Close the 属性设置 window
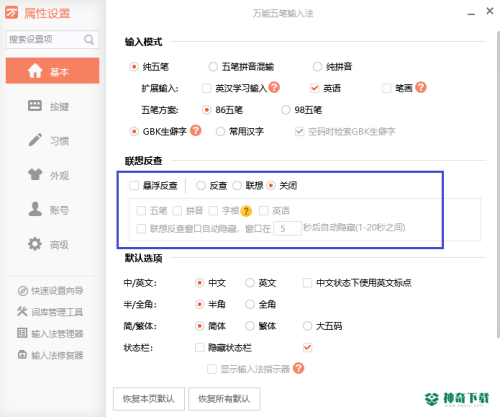This screenshot has width=500, height=417. pos(490,11)
